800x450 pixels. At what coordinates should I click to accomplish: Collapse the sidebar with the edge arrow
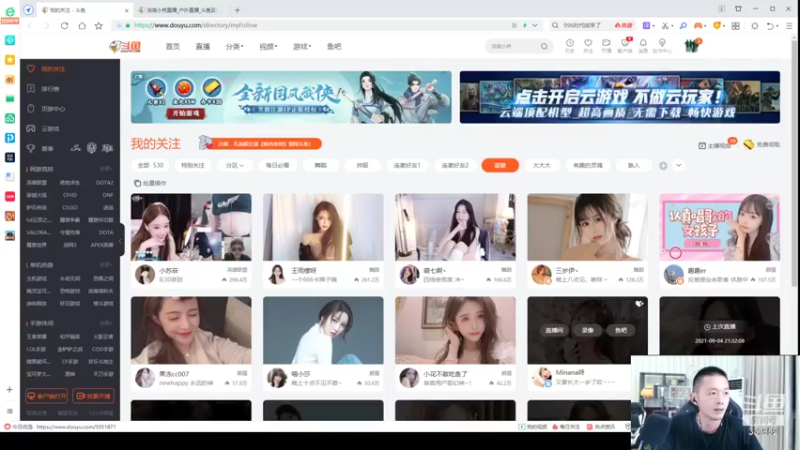pyautogui.click(x=121, y=241)
